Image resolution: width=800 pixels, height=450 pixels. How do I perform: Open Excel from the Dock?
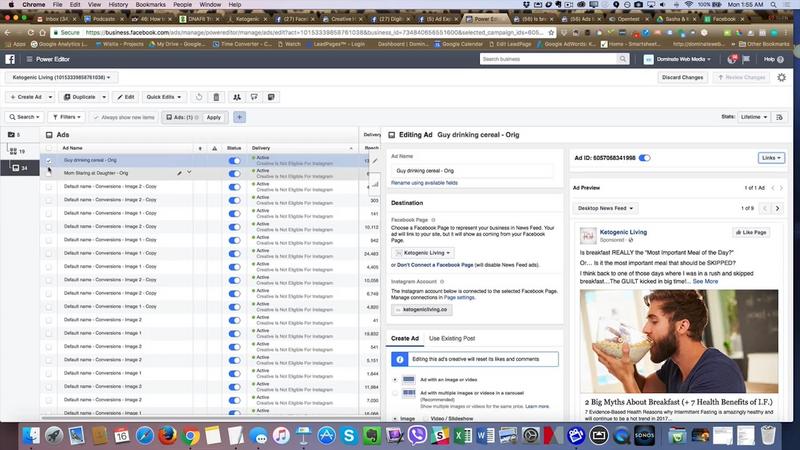[463, 436]
